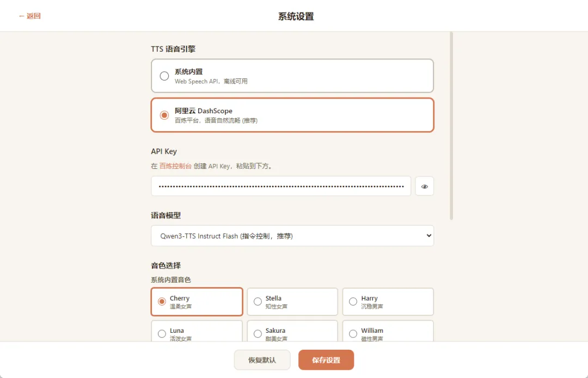
Task: Choose the Luna voice
Action: (x=197, y=331)
